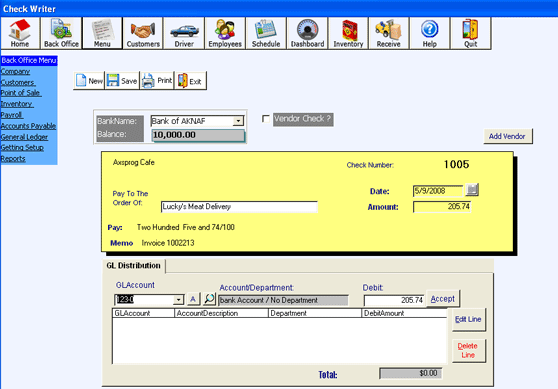Open Employees toolbar icon
Image resolution: width=558 pixels, height=389 pixels.
point(225,33)
